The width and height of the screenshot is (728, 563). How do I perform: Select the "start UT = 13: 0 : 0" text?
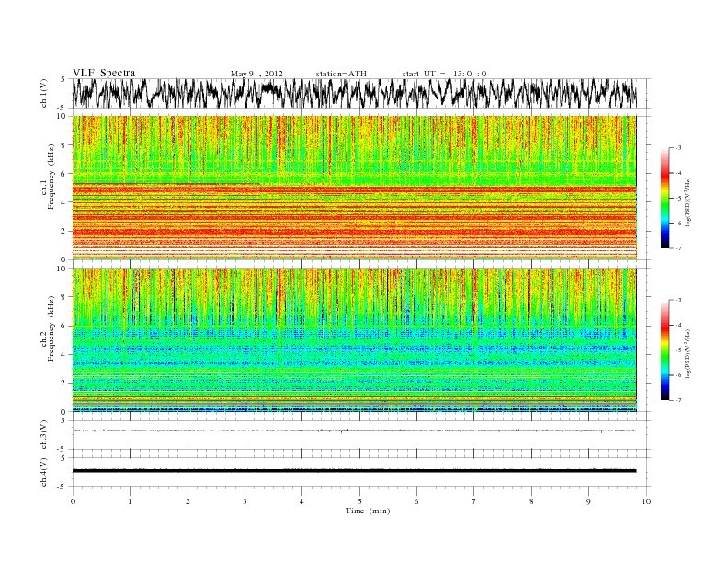tap(444, 74)
